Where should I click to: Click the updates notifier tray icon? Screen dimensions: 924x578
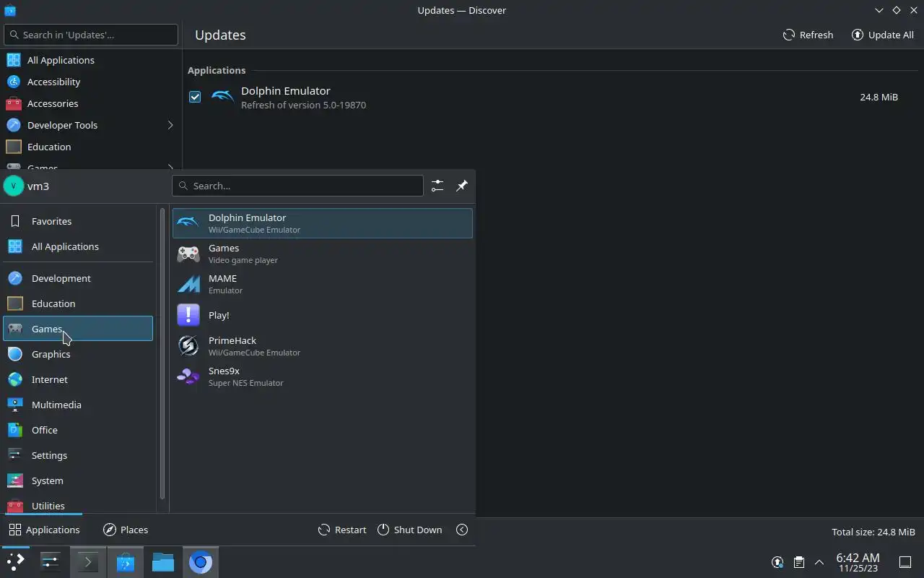tap(777, 562)
